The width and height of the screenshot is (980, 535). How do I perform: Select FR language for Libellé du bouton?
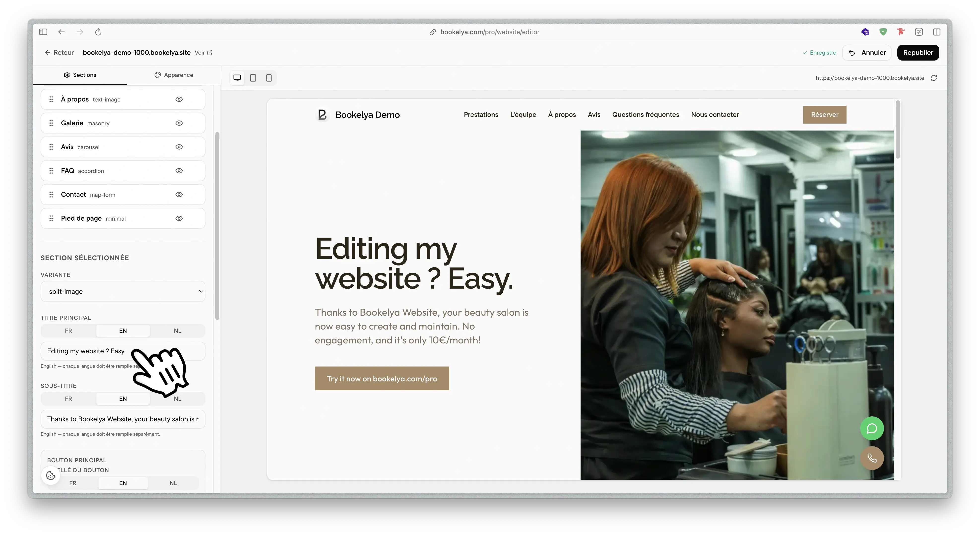pyautogui.click(x=73, y=483)
